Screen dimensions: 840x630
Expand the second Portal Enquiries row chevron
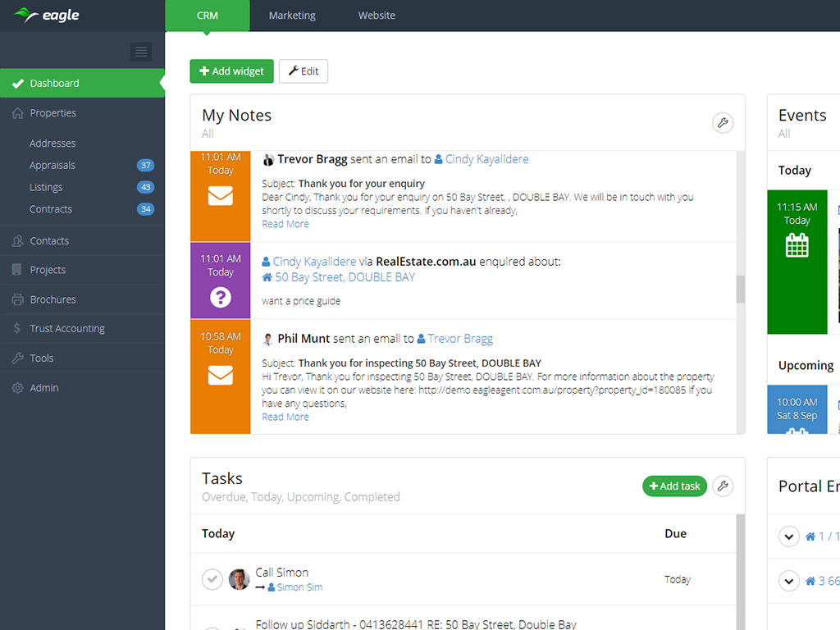click(788, 581)
